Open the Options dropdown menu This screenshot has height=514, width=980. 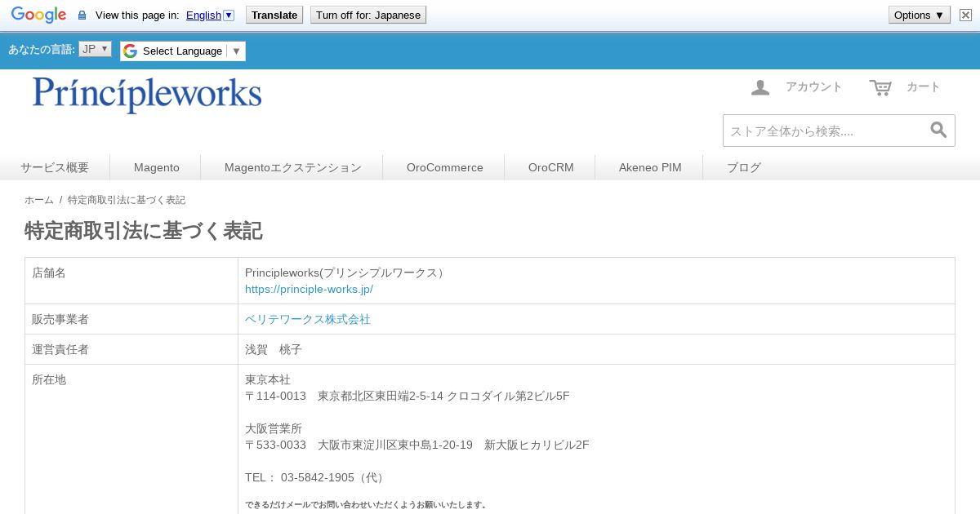point(920,15)
